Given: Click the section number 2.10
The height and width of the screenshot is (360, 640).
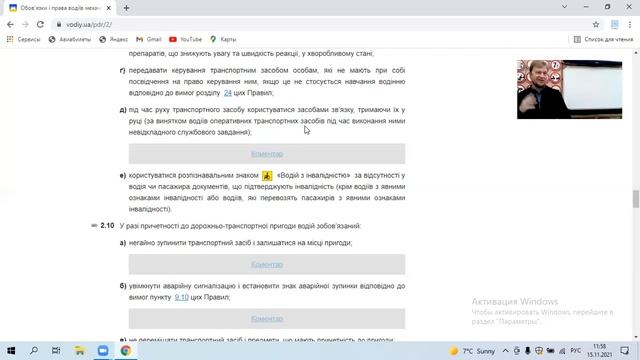Looking at the screenshot, I should pyautogui.click(x=107, y=225).
